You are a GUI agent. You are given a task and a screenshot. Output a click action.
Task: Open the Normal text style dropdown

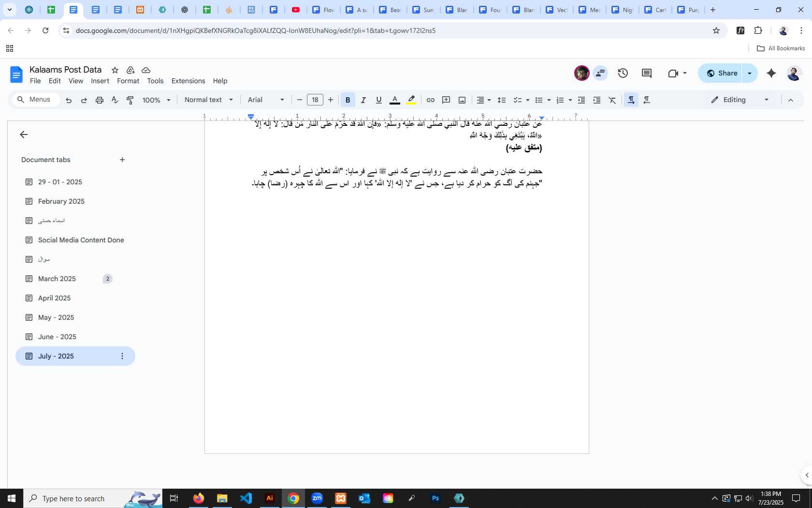tap(209, 100)
